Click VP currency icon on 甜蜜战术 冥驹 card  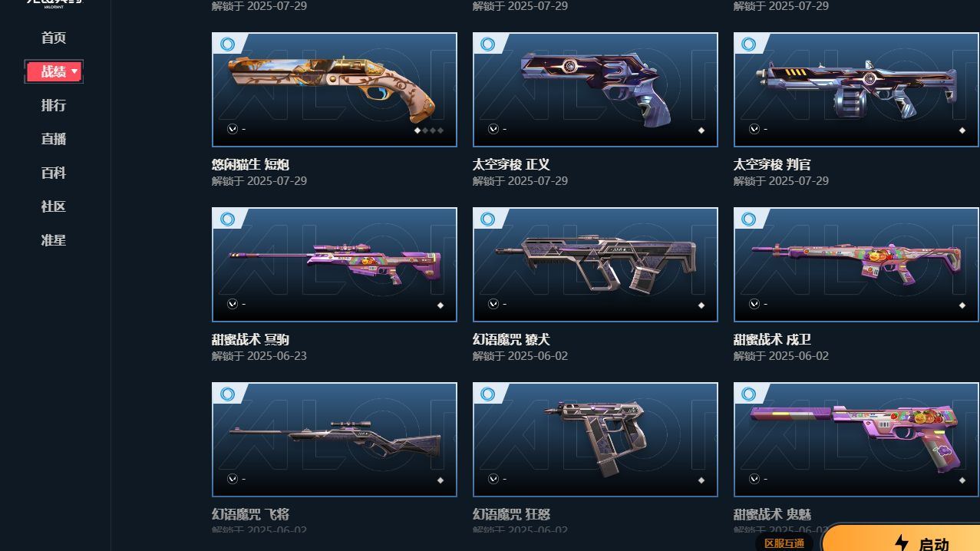233,304
